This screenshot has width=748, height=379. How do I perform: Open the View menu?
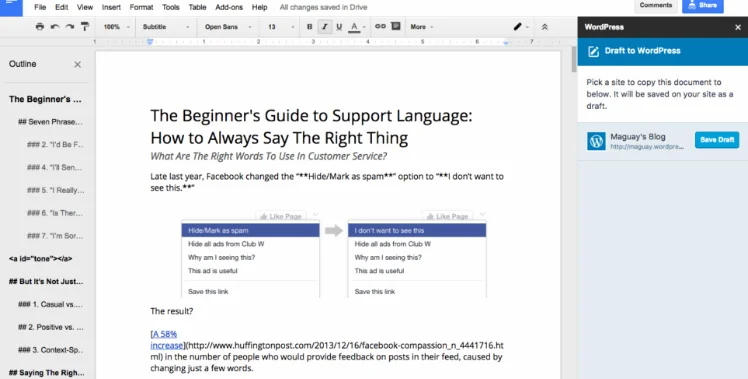tap(85, 7)
